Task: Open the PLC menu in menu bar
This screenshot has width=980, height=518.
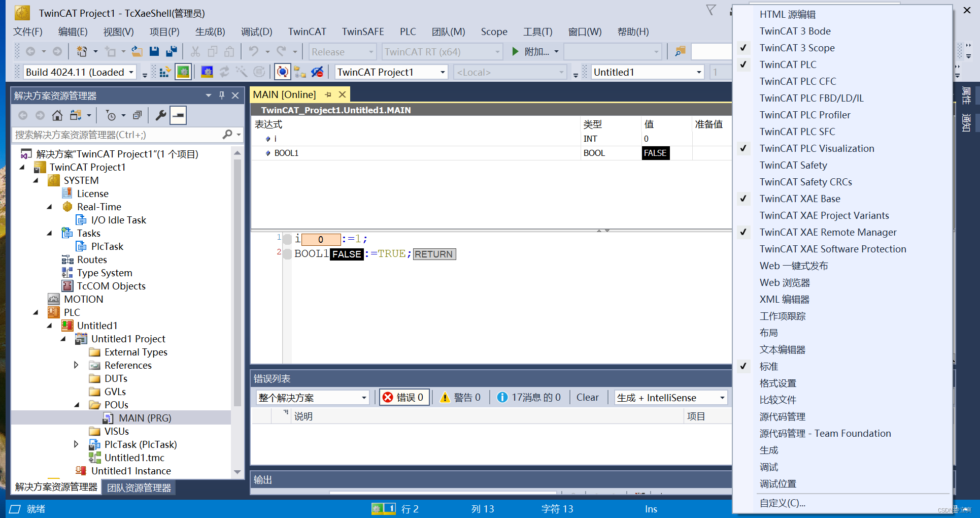Action: [408, 31]
